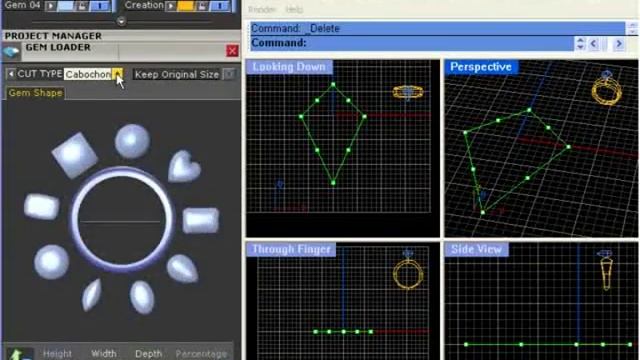The image size is (640, 360).
Task: Select the square cabochon gem shape
Action: [75, 155]
